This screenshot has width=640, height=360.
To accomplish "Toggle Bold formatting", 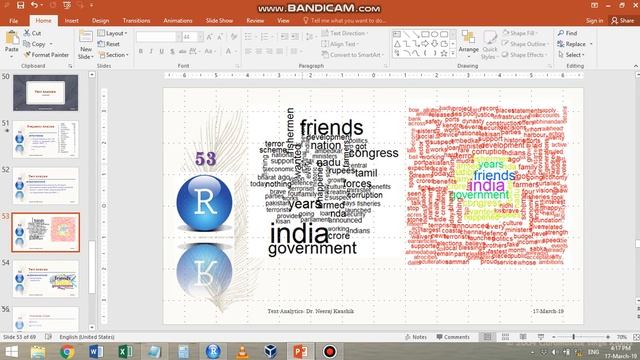I will tap(141, 51).
